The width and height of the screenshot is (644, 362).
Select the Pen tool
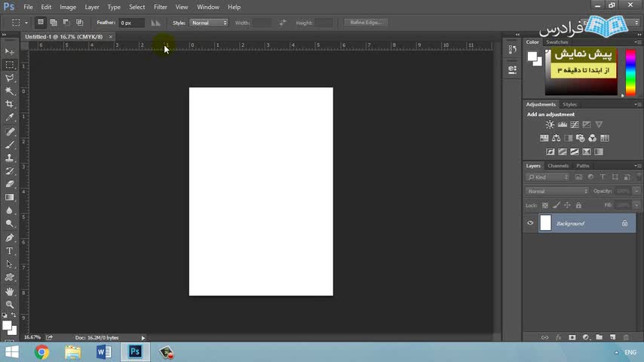10,238
